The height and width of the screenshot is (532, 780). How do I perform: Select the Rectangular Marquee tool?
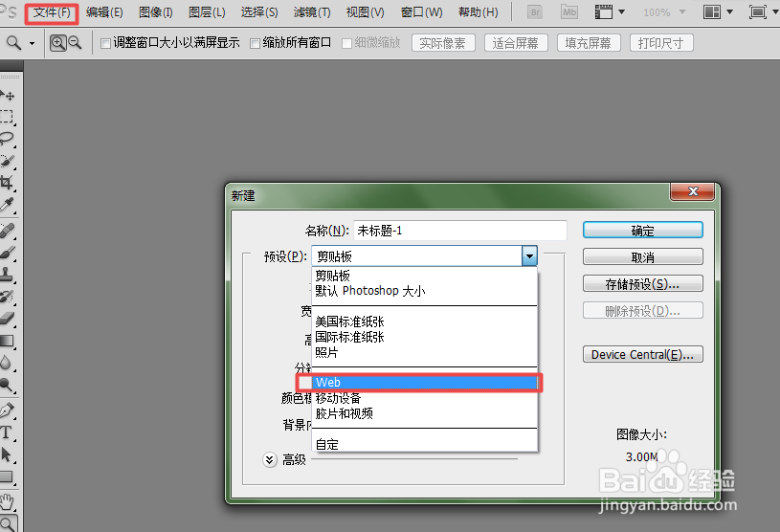coord(7,117)
